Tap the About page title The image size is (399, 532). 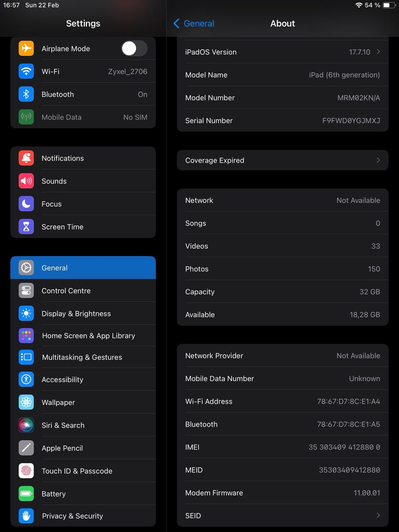click(283, 23)
